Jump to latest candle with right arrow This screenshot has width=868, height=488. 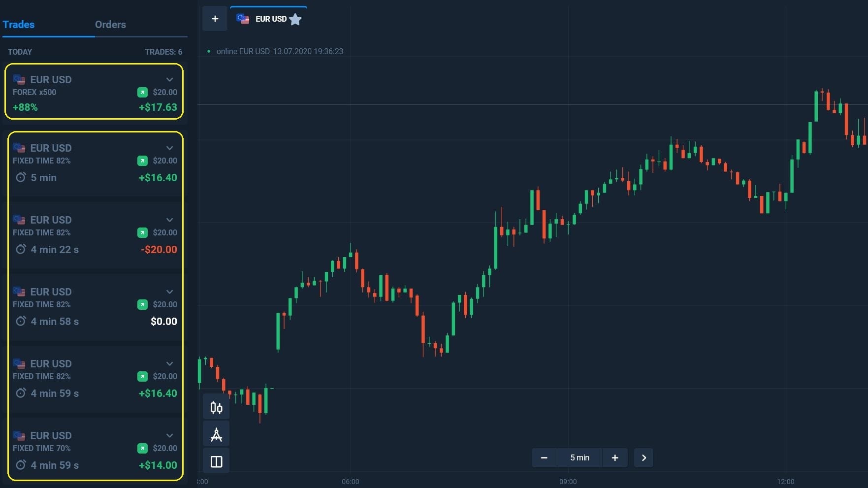tap(643, 457)
